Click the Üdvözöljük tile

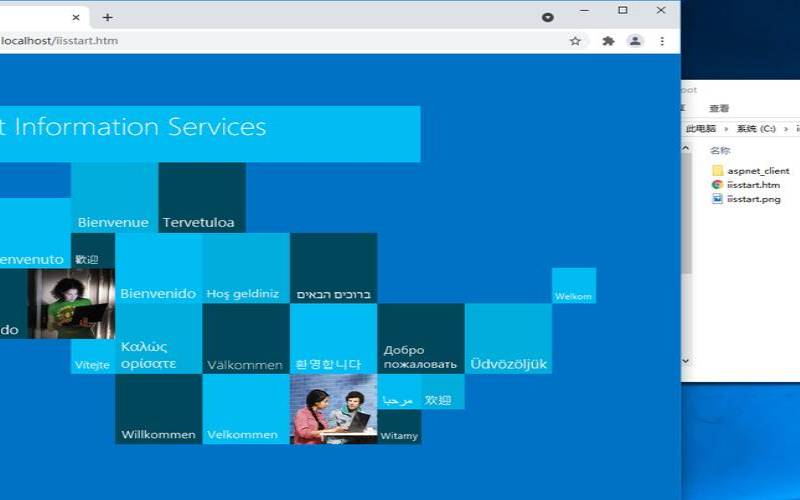click(508, 339)
